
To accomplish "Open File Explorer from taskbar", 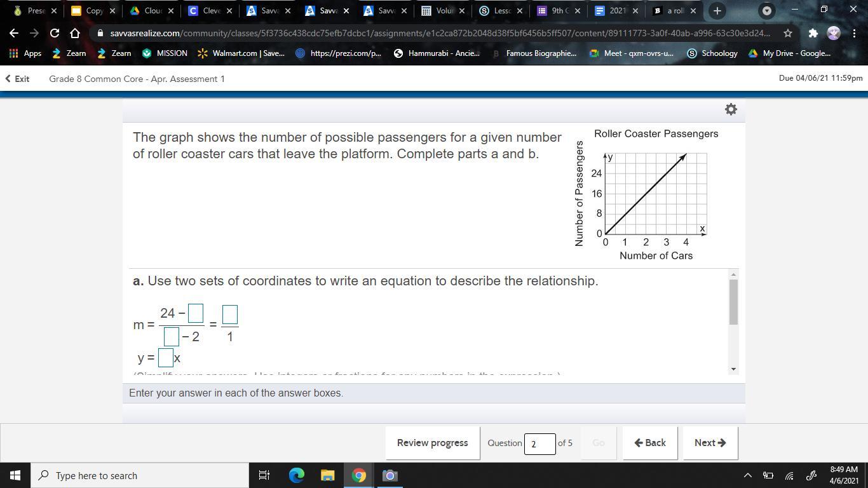I will (x=327, y=475).
